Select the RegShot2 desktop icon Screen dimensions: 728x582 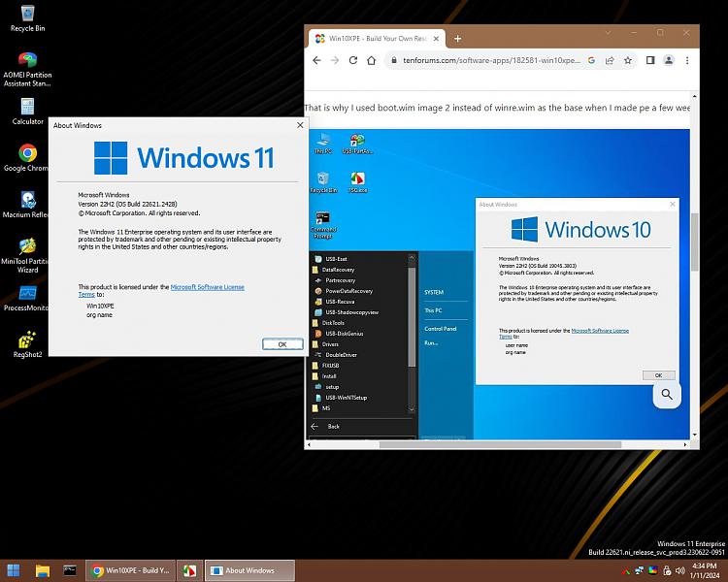(x=27, y=344)
